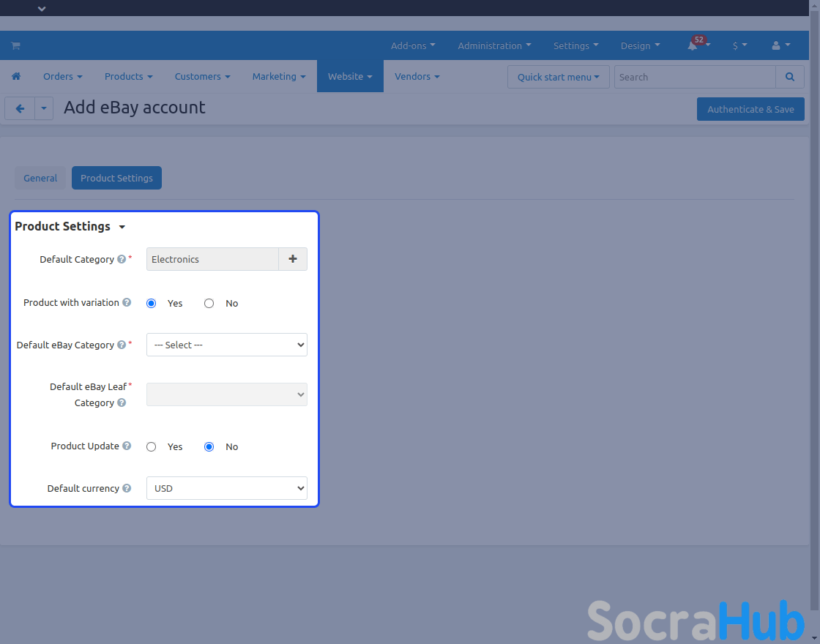Select Yes for Product with variation
Screen dimensions: 820x644
tap(152, 303)
